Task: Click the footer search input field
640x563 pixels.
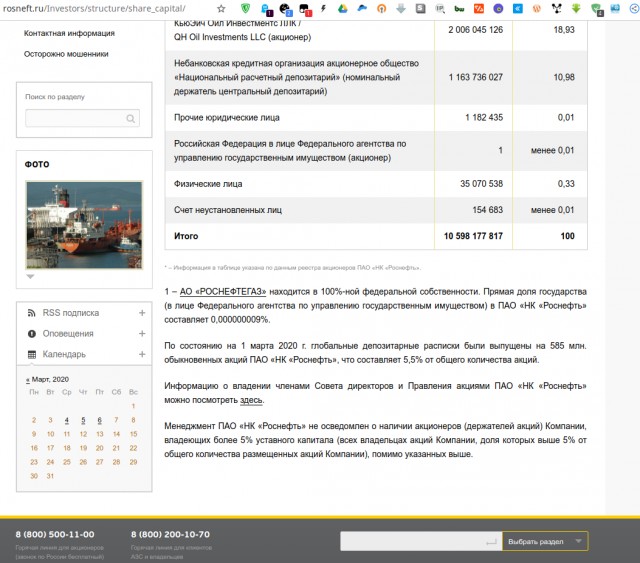Action: pos(421,541)
